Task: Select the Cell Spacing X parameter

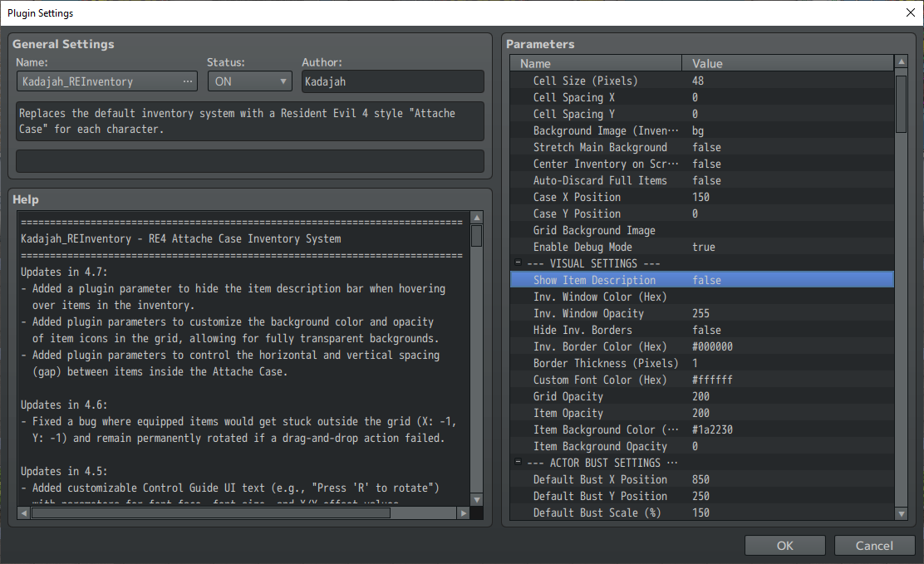Action: coord(702,97)
